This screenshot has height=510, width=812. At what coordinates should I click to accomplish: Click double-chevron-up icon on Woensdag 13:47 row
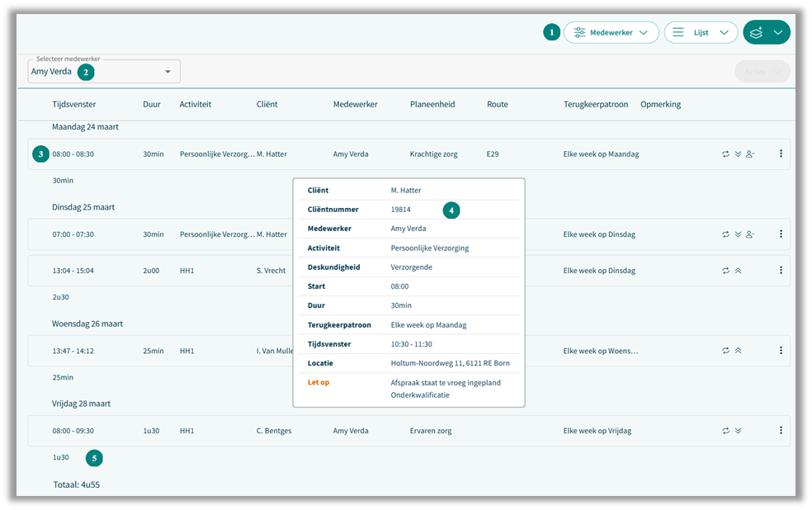click(x=738, y=351)
